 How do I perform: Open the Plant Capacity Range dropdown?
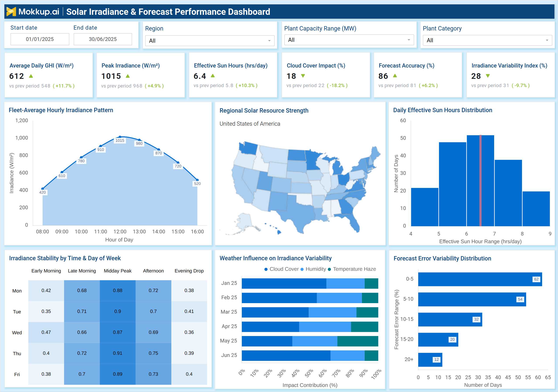(349, 40)
